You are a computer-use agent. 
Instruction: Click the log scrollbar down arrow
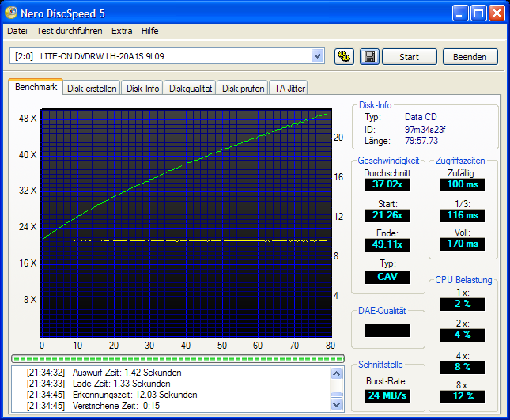[336, 405]
